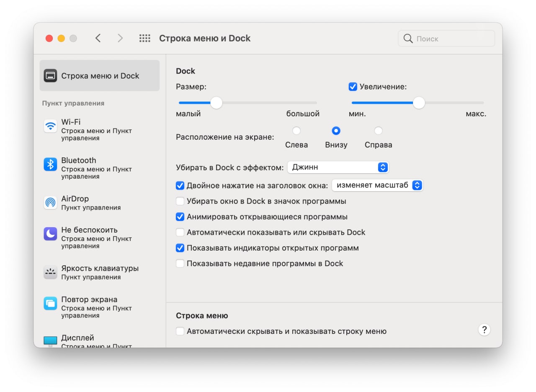Minimize the window with yellow button
This screenshot has height=392, width=536.
[61, 38]
